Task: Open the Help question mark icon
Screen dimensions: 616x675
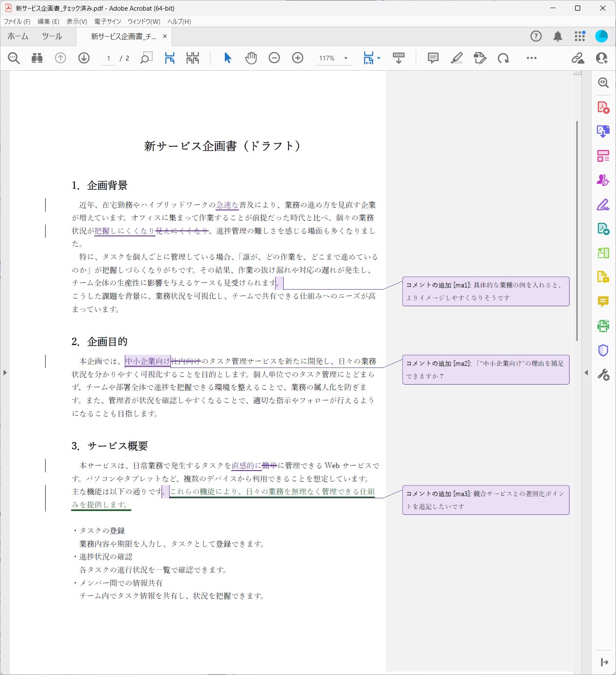Action: 536,36
